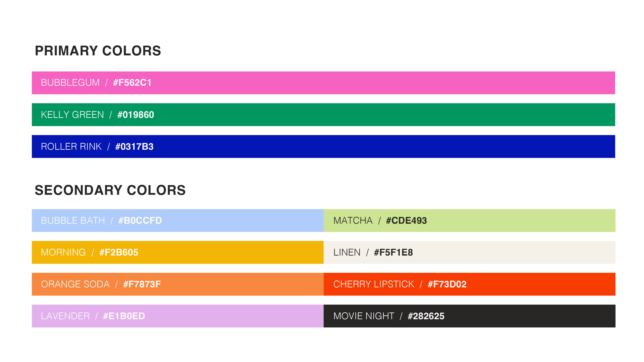Click the #F73D02 hex code text

(x=447, y=284)
